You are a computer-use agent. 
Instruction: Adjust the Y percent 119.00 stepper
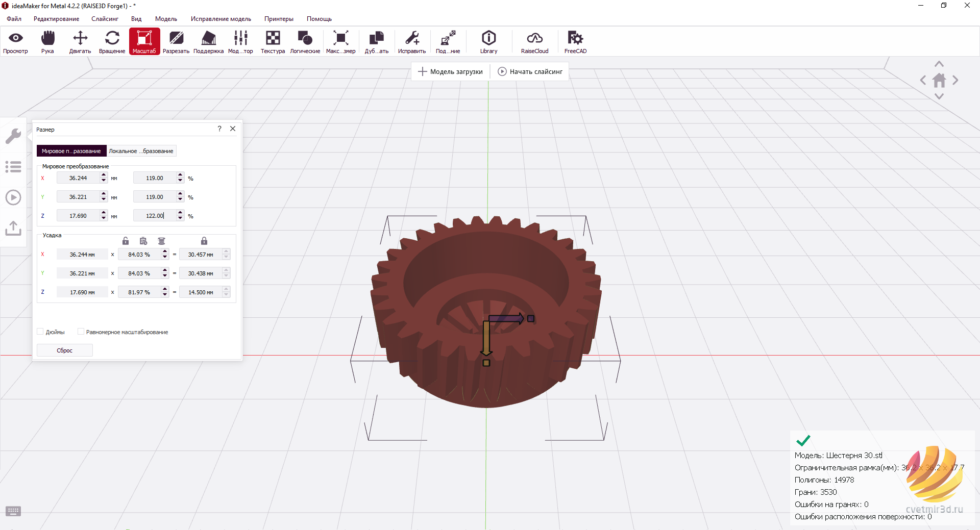(x=180, y=197)
